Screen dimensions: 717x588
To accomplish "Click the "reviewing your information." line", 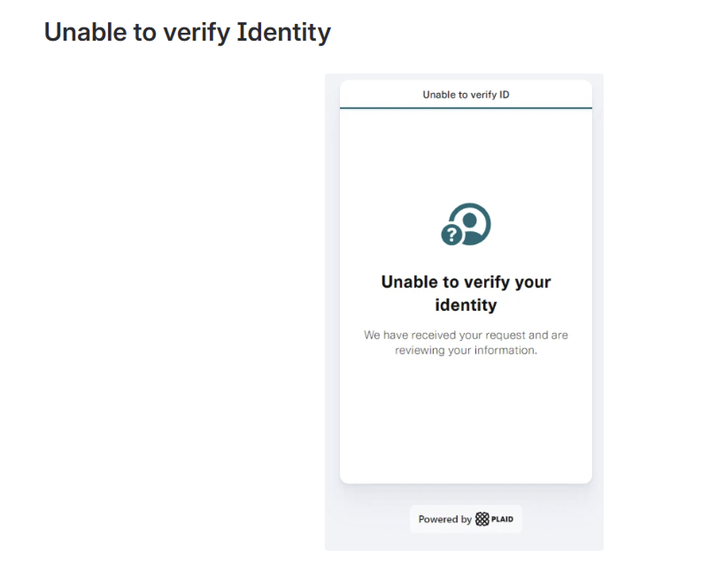I will point(466,350).
